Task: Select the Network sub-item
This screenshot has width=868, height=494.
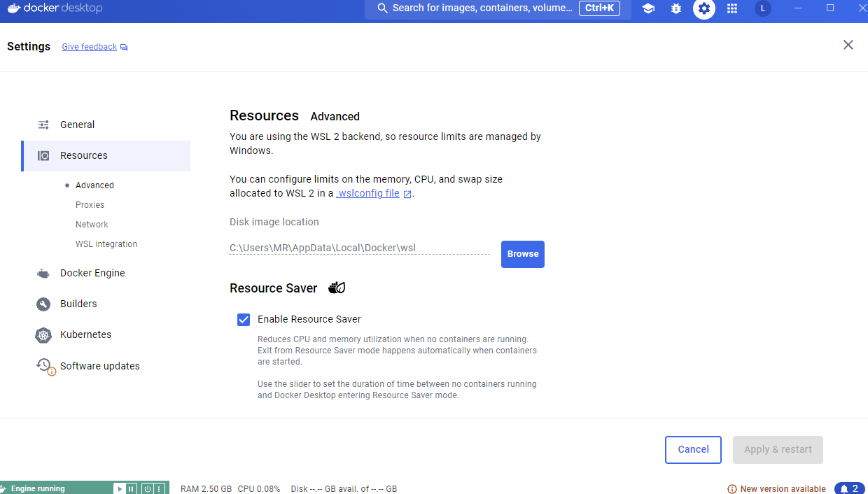Action: point(92,225)
